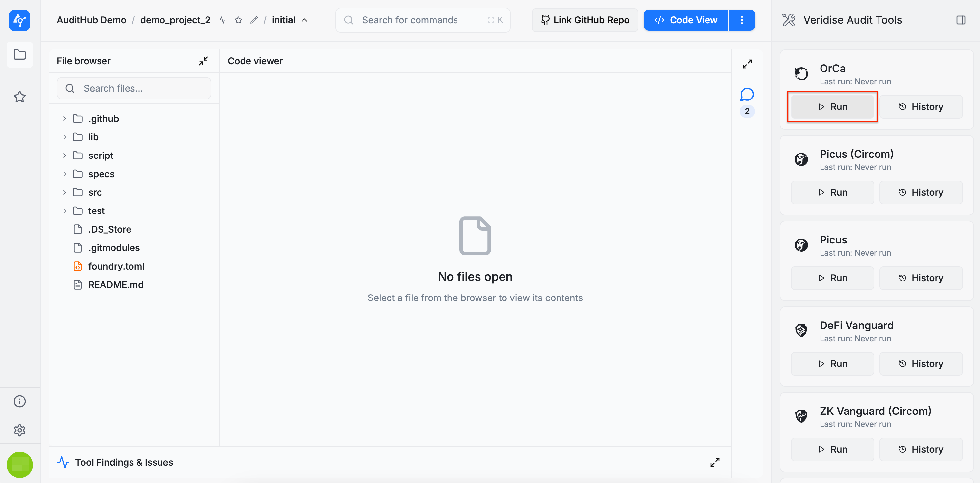Run the DeFi Vanguard tool
Image resolution: width=980 pixels, height=483 pixels.
pos(832,364)
